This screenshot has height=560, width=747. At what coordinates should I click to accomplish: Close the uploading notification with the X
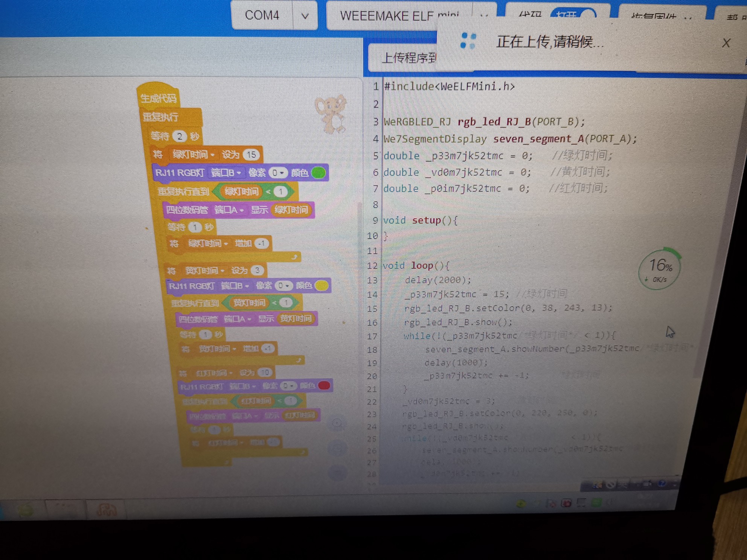[726, 43]
